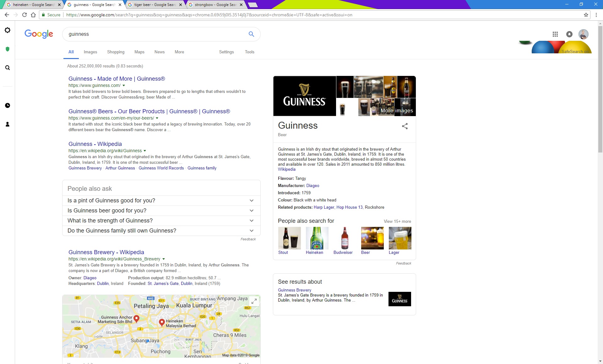This screenshot has height=364, width=603.
Task: Open 'Guinness® Beers - Our Beer Products' result
Action: 149,111
